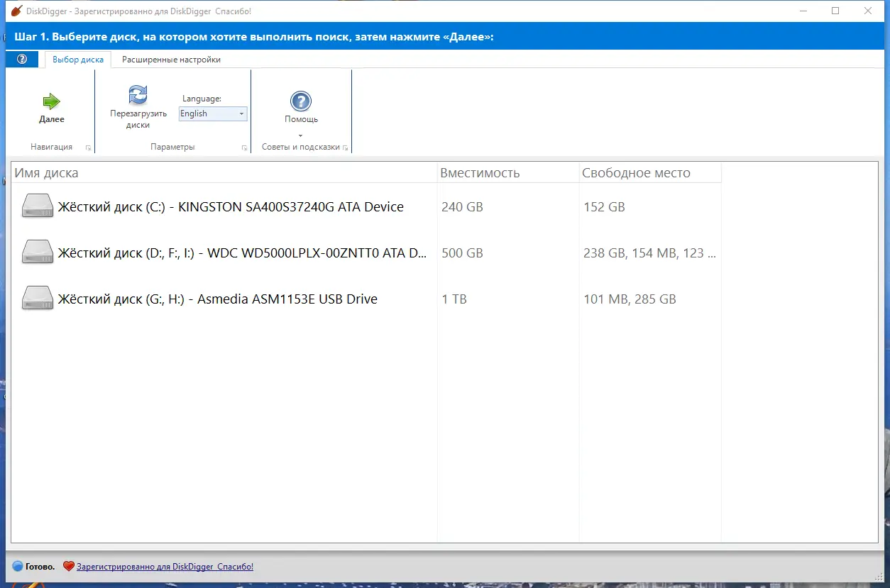The width and height of the screenshot is (890, 588).
Task: Click the small corner icon in the Параметры group
Action: point(244,148)
